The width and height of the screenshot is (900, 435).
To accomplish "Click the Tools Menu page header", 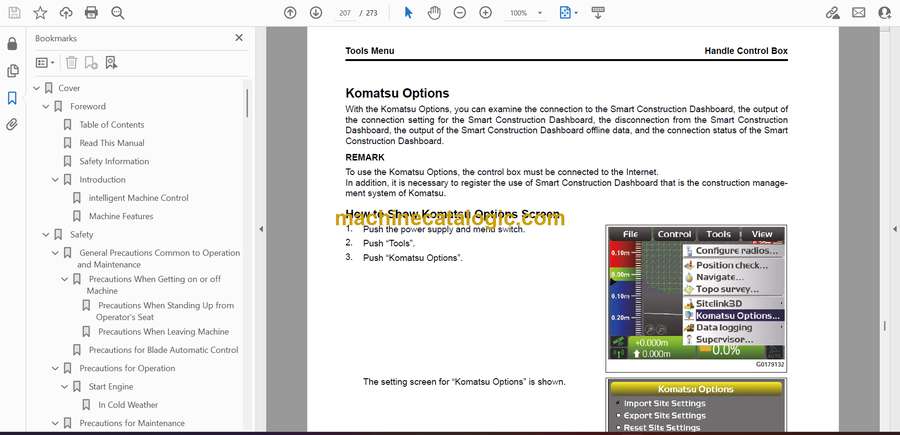I will click(370, 51).
